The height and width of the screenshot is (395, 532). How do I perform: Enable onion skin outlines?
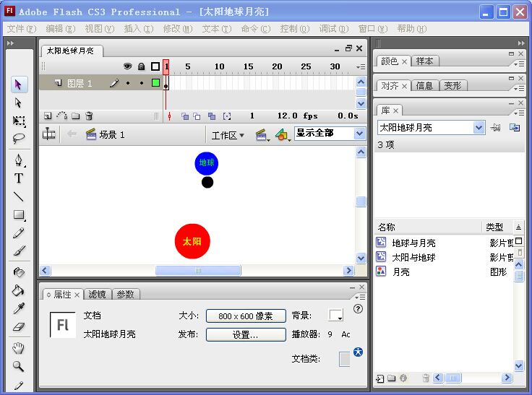(x=197, y=116)
